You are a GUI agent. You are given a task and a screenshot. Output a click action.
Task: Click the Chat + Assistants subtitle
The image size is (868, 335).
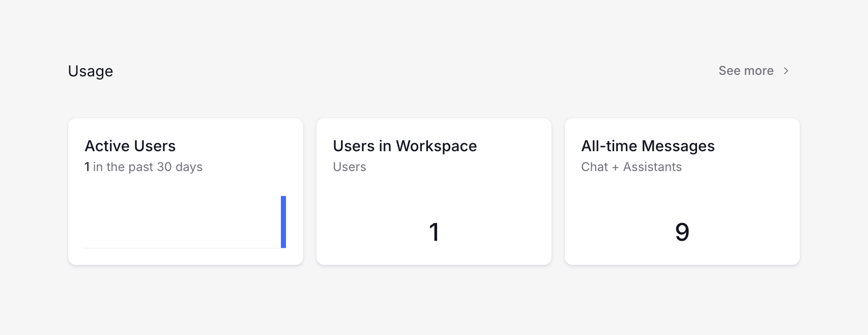[x=631, y=167]
